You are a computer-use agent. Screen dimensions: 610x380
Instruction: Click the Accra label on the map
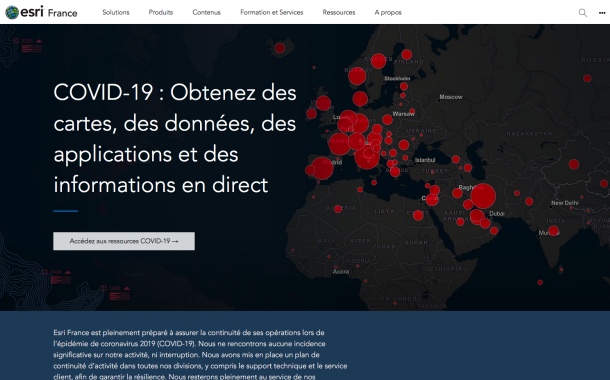(x=341, y=272)
